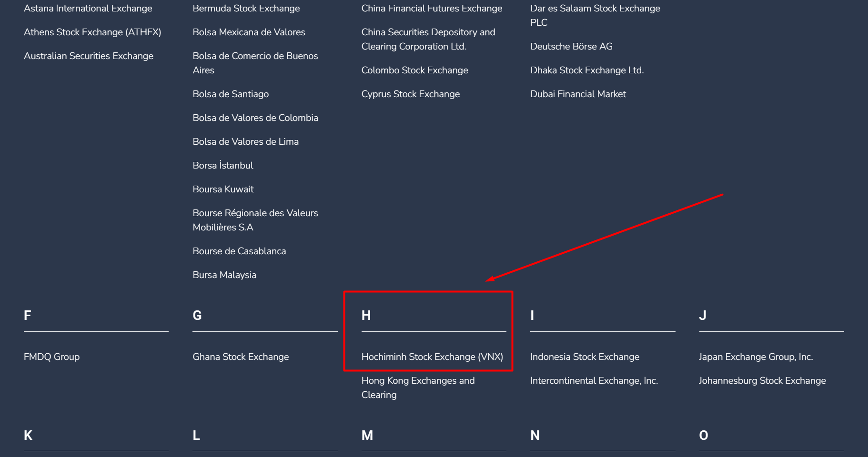
Task: Open Bolsa de Valores de Colombia
Action: pos(255,118)
